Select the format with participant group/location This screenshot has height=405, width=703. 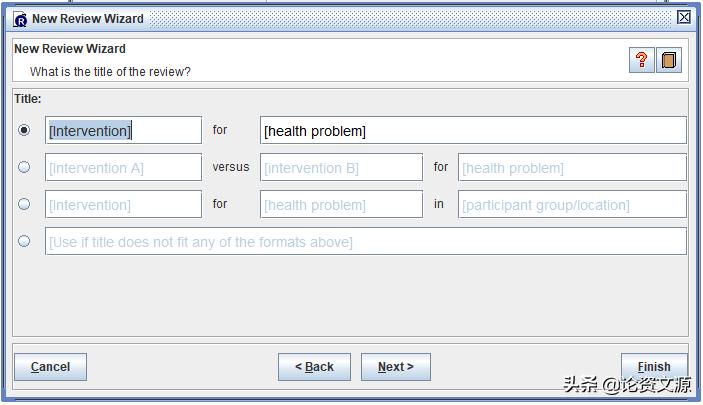[x=24, y=204]
